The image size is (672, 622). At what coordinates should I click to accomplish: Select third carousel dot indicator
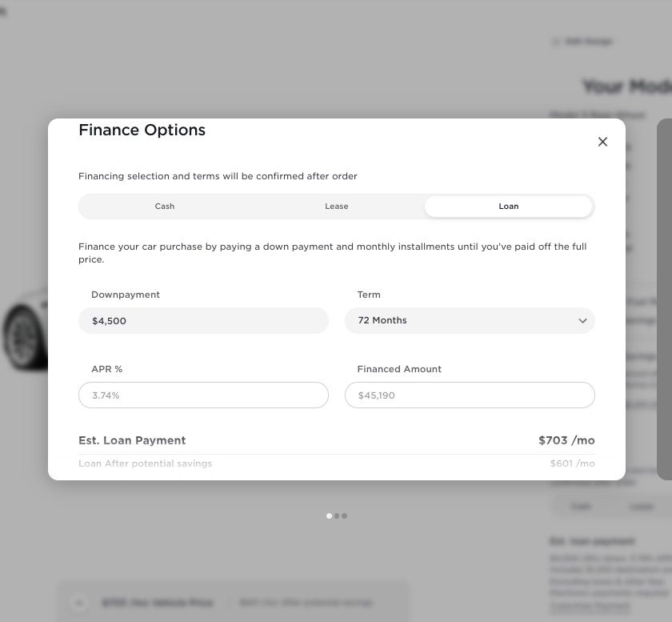[x=344, y=516]
